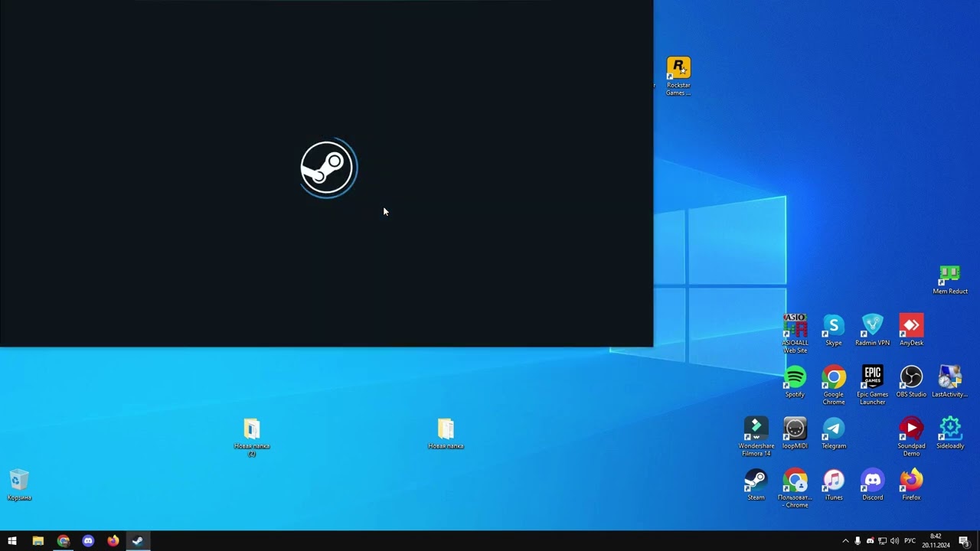Open the ASIO4ALL Web Site shortcut
The height and width of the screenshot is (551, 980).
pos(795,333)
